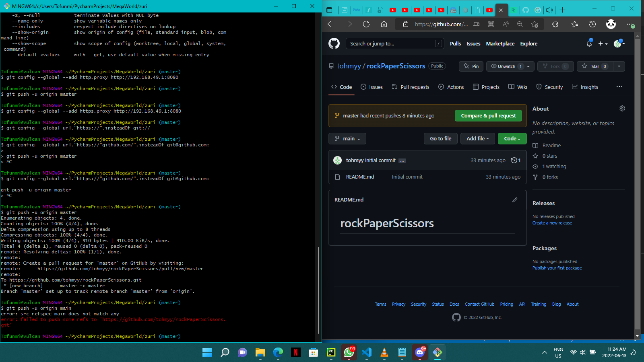This screenshot has width=644, height=362.
Task: Add this page to favorites star icon
Action: click(535, 24)
